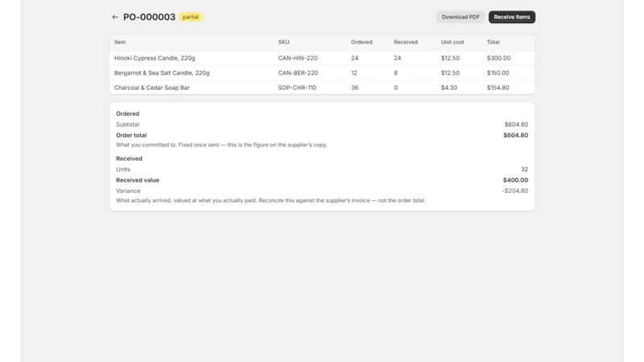Click the $4.30 unit cost
The width and height of the screenshot is (644, 362).
(x=449, y=88)
